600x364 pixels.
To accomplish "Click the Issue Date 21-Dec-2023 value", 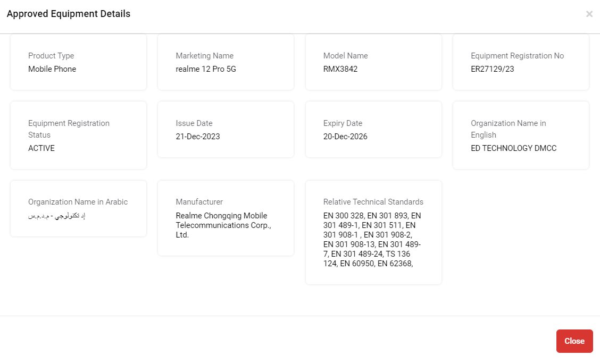I will tap(198, 137).
